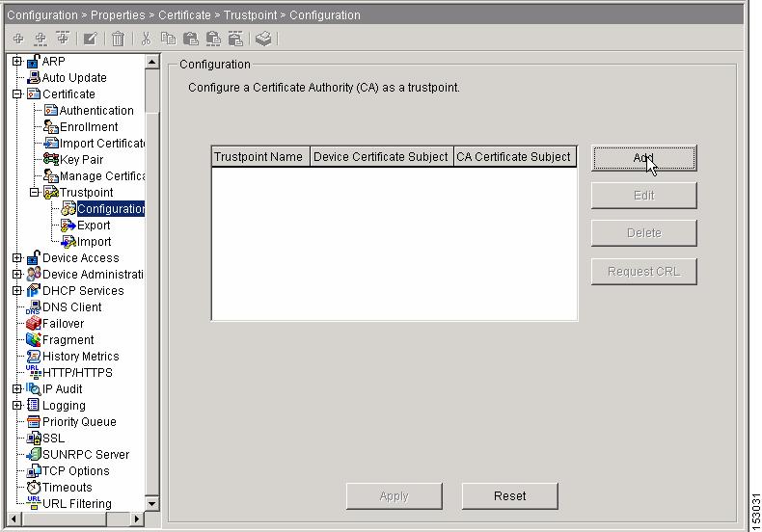Click the Insert After plus icon
This screenshot has width=762, height=532.
(x=63, y=38)
